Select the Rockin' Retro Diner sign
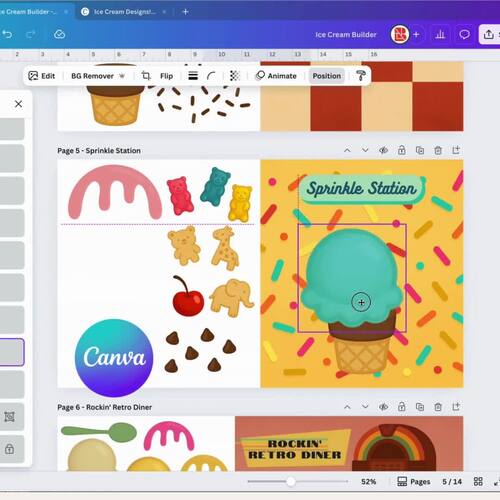The height and width of the screenshot is (500, 500). click(295, 449)
